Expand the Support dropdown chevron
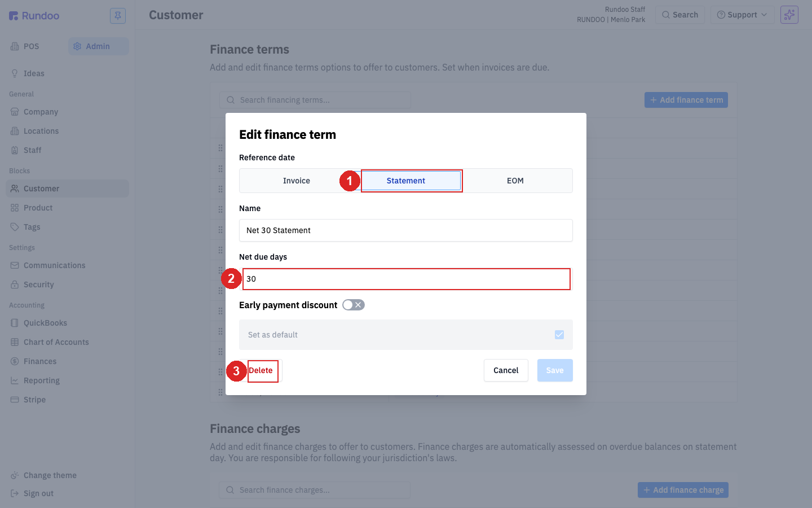The image size is (812, 508). coord(764,15)
